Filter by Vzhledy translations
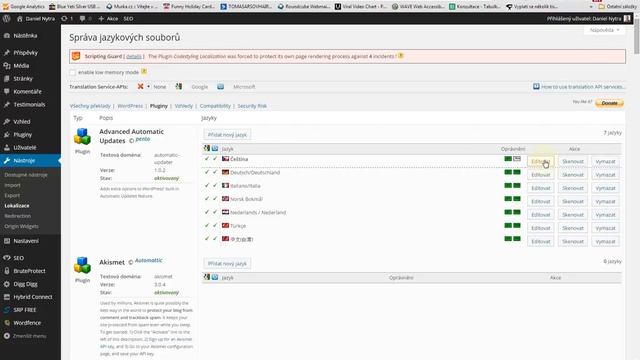Screen dimensions: 640x360 [184, 106]
